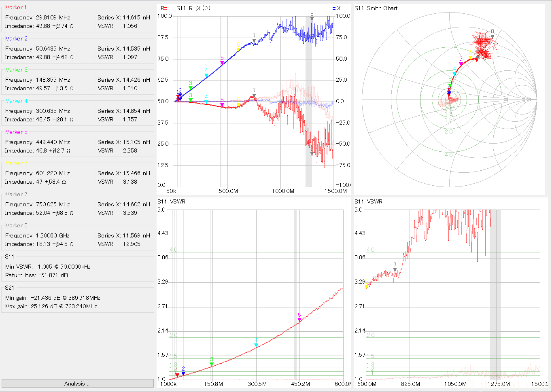Viewport: 552px width, 392px height.
Task: Click the frequency value 601.220 MHz
Action: pyautogui.click(x=53, y=173)
